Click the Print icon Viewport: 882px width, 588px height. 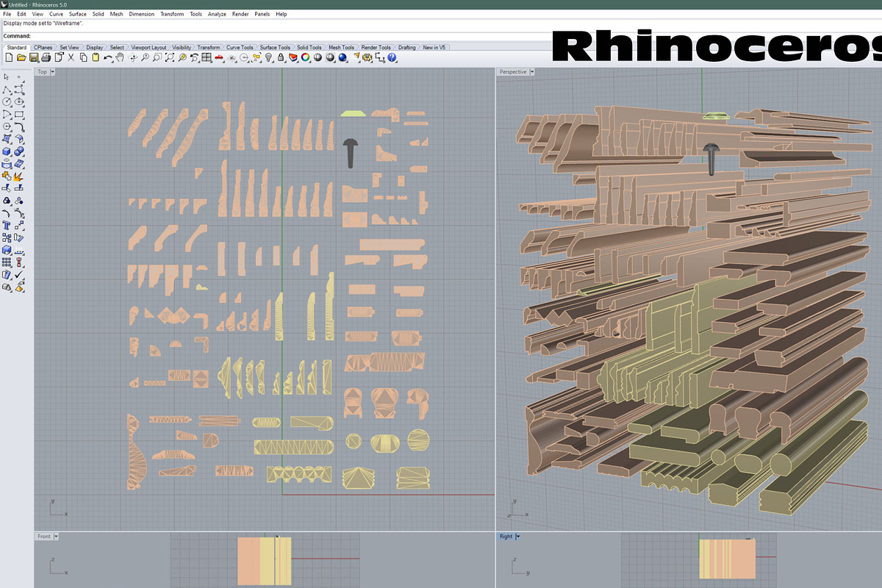click(x=46, y=57)
